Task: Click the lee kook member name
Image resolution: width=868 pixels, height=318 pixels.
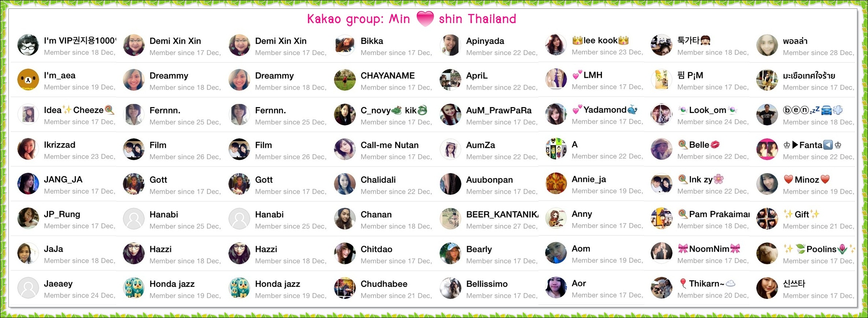Action: click(x=600, y=40)
